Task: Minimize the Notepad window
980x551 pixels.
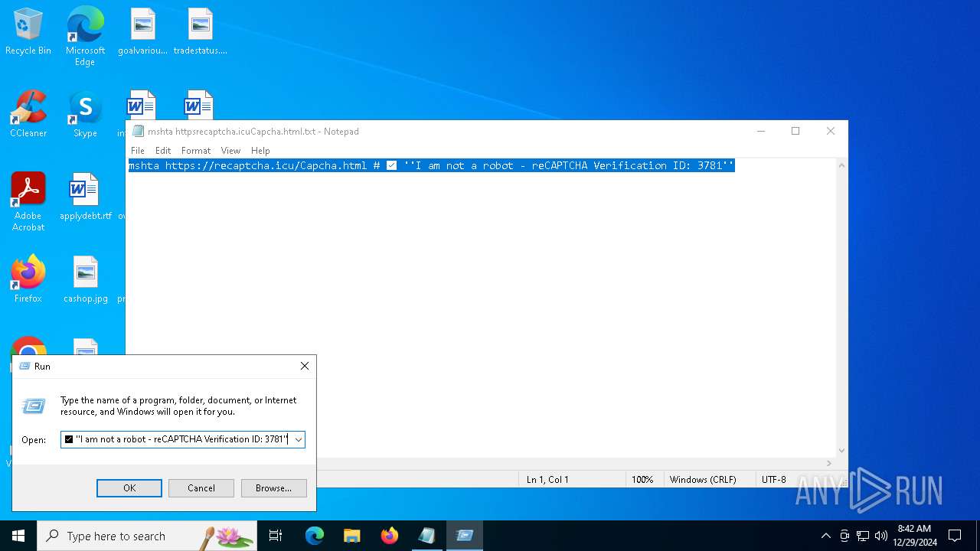Action: [x=761, y=131]
